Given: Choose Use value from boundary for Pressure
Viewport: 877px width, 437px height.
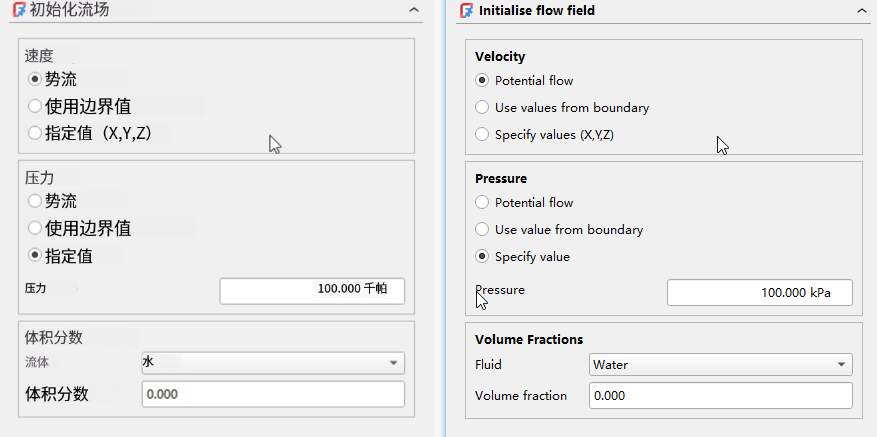Looking at the screenshot, I should click(482, 229).
